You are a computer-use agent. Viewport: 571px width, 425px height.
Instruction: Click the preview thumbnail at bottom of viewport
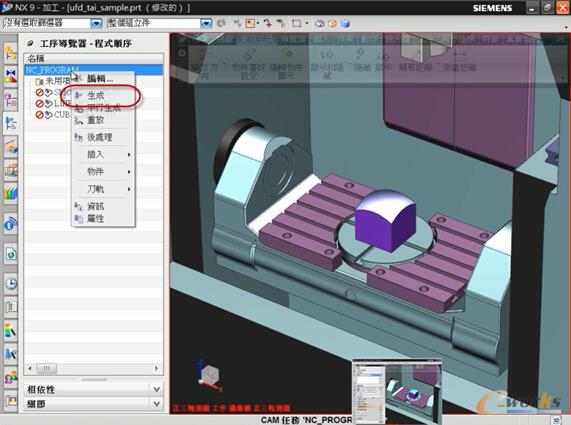click(x=397, y=391)
